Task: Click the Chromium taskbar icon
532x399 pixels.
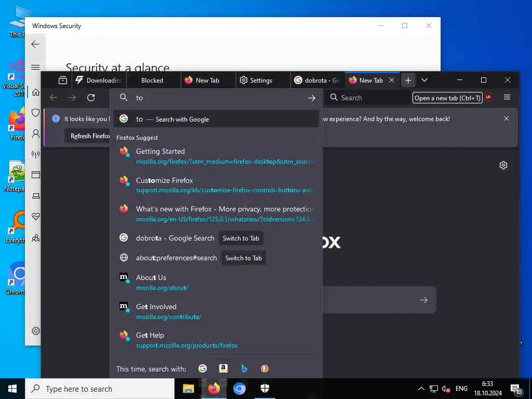Action: (x=239, y=389)
